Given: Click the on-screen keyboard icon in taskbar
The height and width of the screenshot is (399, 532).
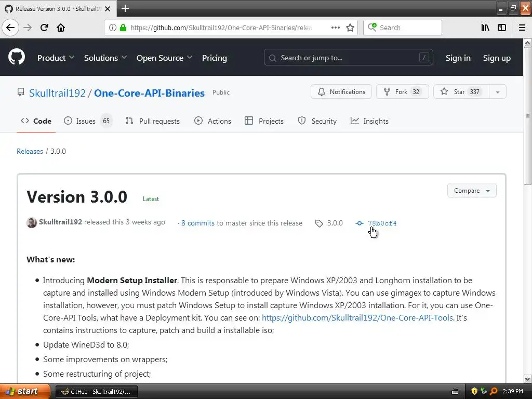Looking at the screenshot, I should point(455,392).
